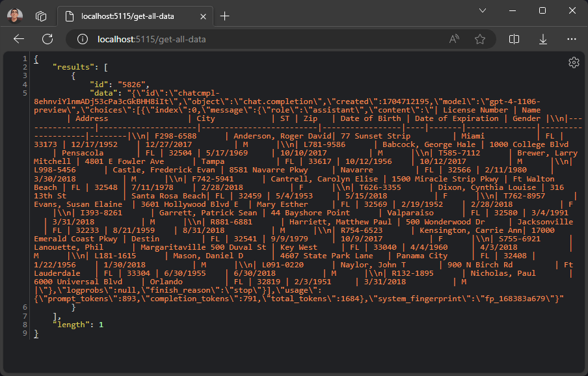Open the browser profile avatar menu

pos(14,16)
